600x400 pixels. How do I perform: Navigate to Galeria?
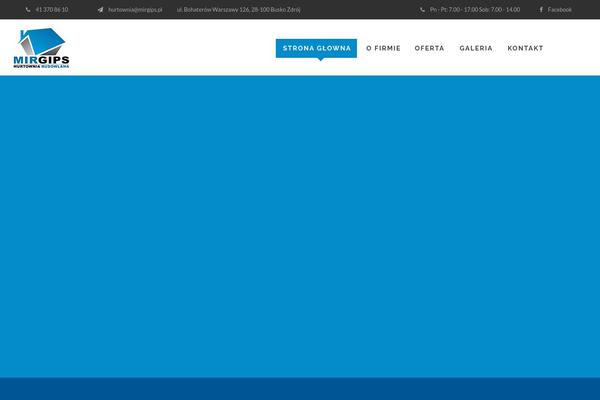[476, 48]
